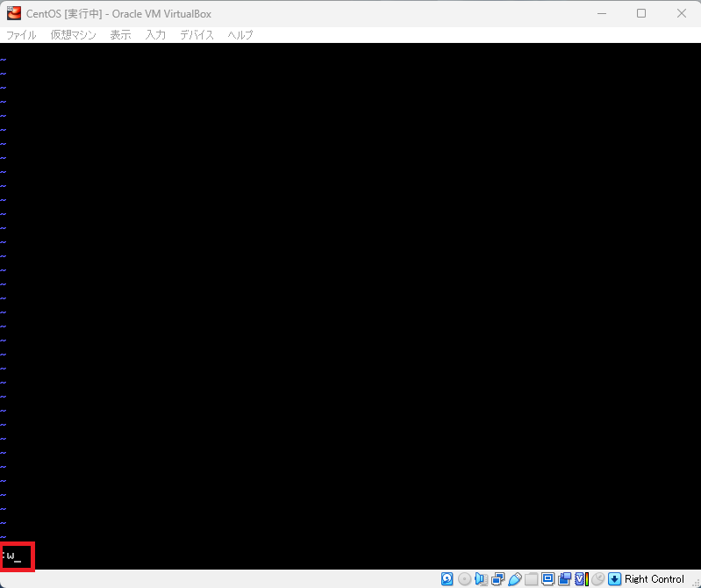Screen dimensions: 701x588
Task: Click the shared folders status icon
Action: (x=531, y=579)
